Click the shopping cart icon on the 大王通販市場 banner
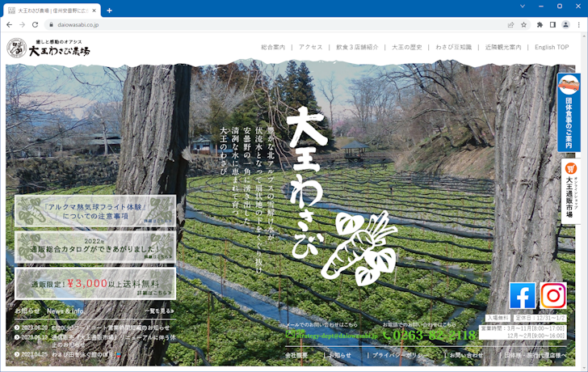 coord(570,168)
